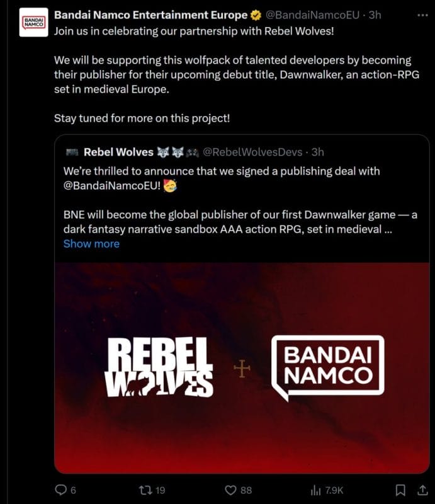Click the quoted tweet's 3h timestamp
The image size is (435, 504).
point(318,152)
